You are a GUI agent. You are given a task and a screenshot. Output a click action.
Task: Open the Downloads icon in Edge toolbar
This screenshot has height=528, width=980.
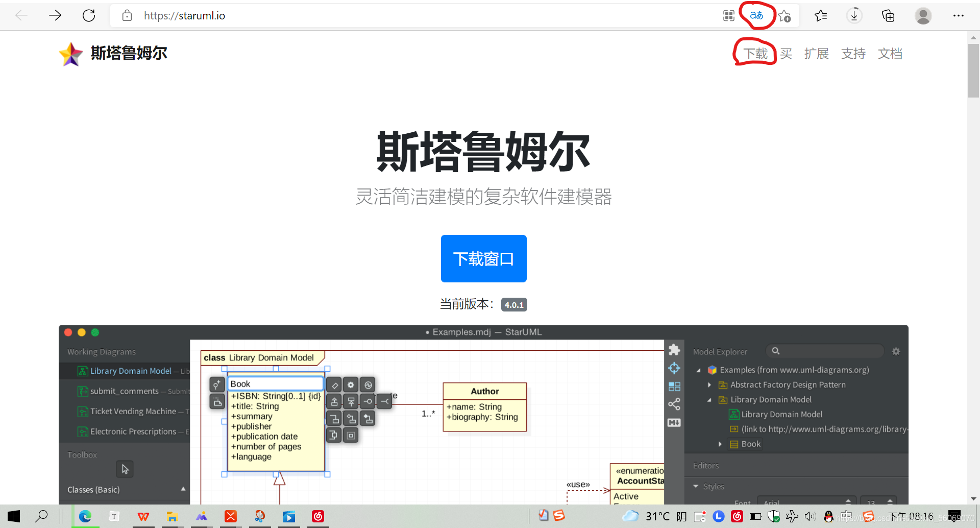854,16
